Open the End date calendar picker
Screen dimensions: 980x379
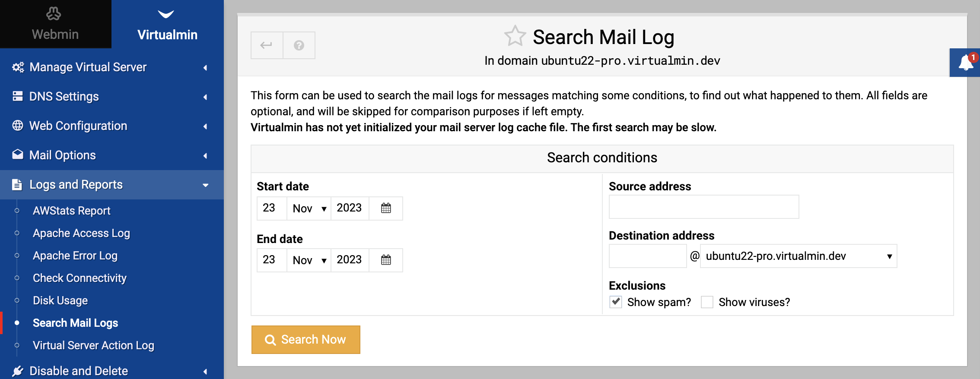point(386,260)
